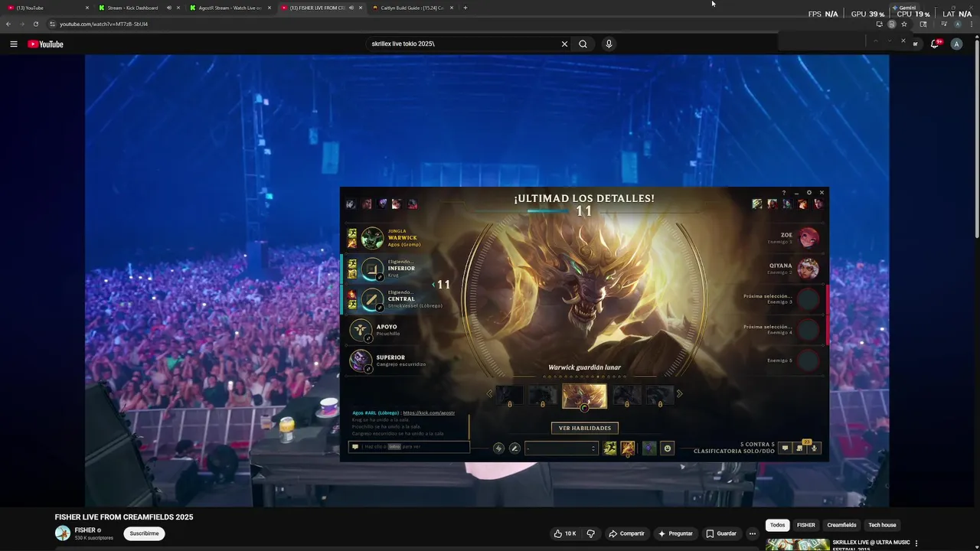Click the Preguntar button
The width and height of the screenshot is (980, 551).
pyautogui.click(x=675, y=533)
